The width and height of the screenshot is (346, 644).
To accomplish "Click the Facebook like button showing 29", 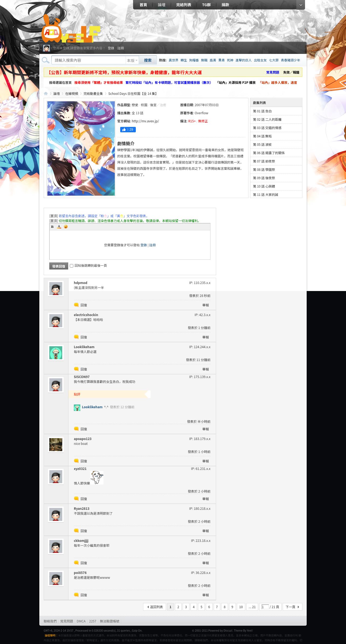I will pyautogui.click(x=128, y=130).
